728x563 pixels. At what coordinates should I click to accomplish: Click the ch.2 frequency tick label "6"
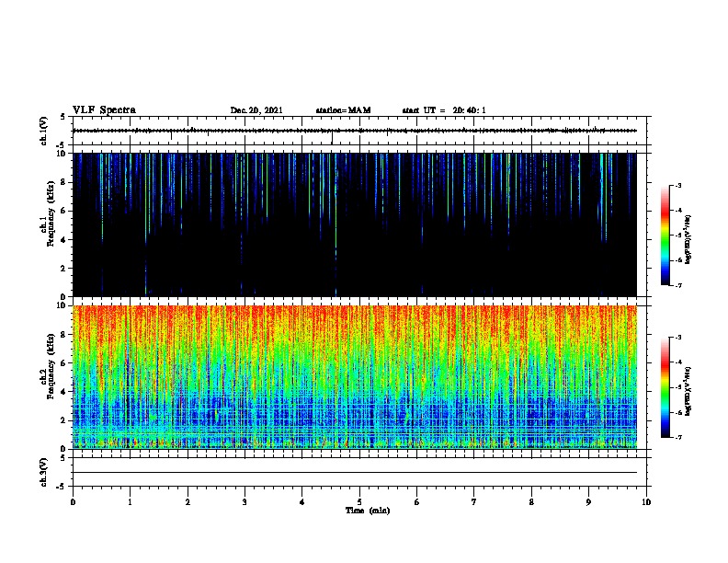click(x=63, y=363)
